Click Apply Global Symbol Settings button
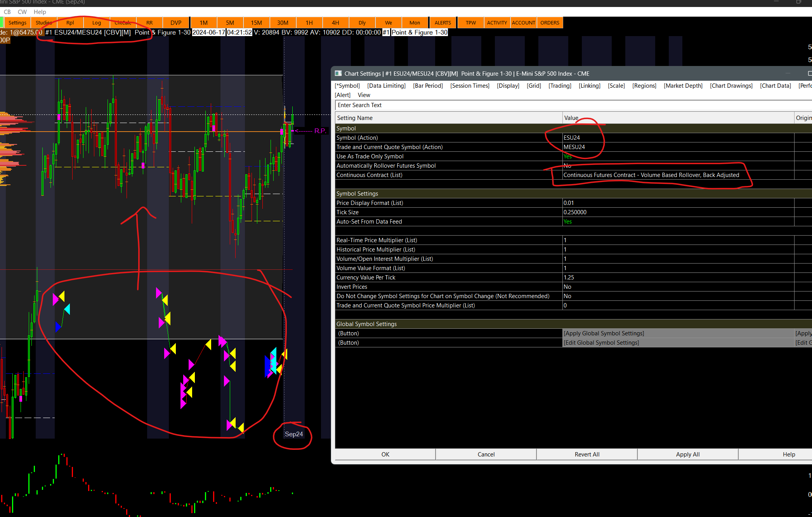This screenshot has height=517, width=812. coord(604,333)
